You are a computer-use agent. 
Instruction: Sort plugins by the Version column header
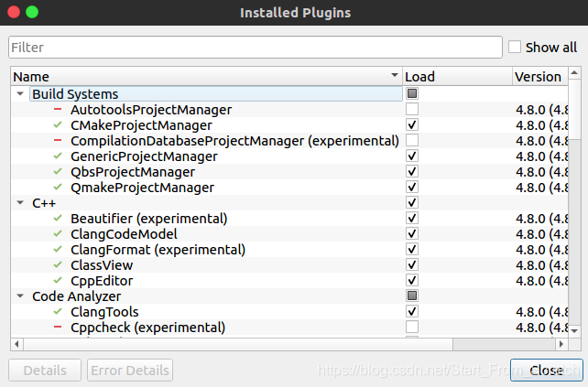(x=540, y=77)
